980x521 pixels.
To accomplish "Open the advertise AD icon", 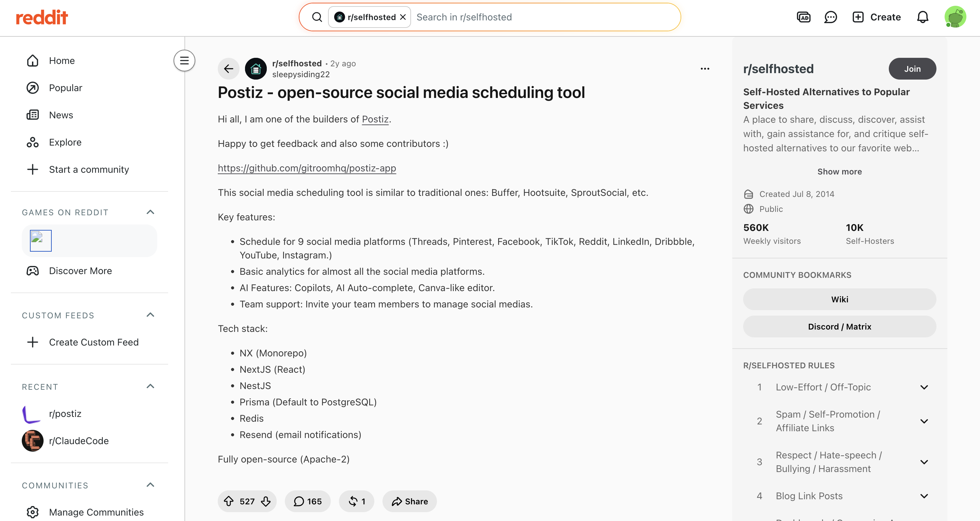I will pyautogui.click(x=803, y=17).
